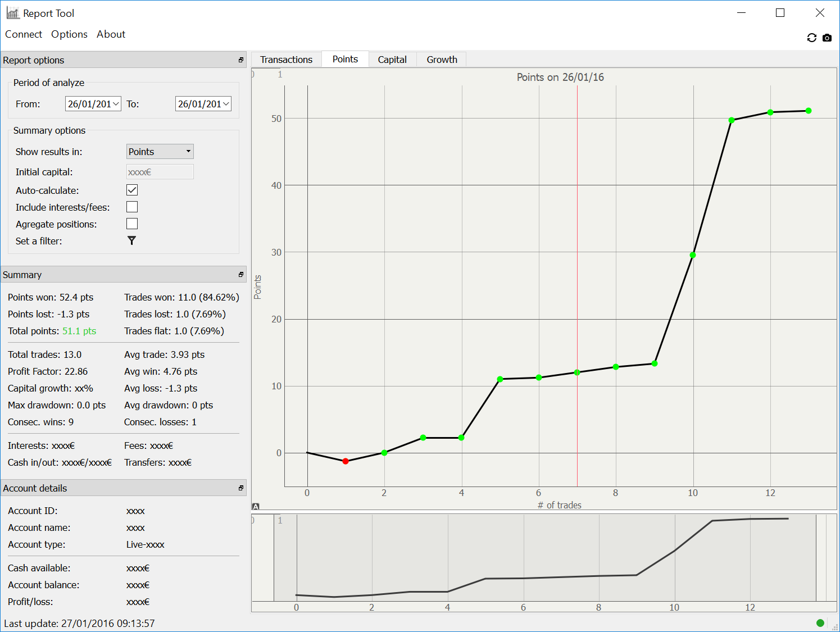Take a screenshot with the camera icon
Screen dimensions: 840x632
click(827, 38)
